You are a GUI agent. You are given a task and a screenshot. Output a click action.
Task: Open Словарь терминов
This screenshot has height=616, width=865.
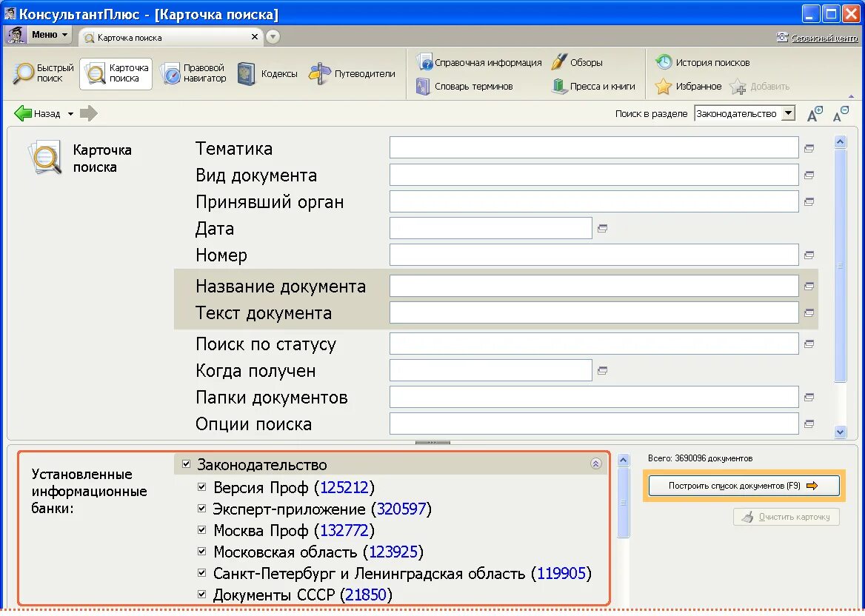(x=464, y=86)
